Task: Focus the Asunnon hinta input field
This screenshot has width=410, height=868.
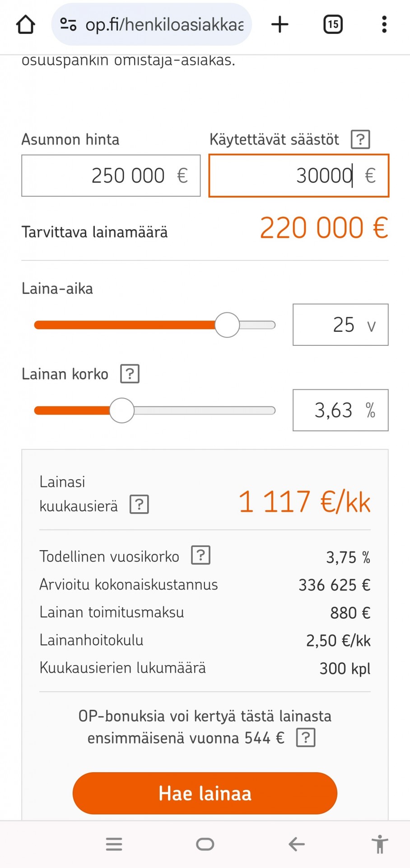Action: (111, 176)
